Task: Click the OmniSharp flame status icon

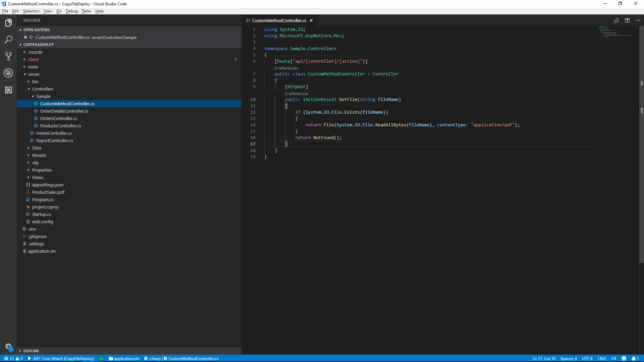Action: coord(101,358)
